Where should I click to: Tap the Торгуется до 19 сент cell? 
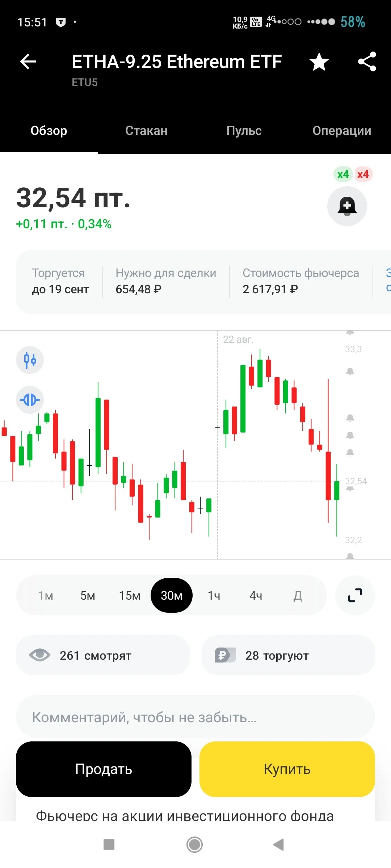[x=60, y=281]
